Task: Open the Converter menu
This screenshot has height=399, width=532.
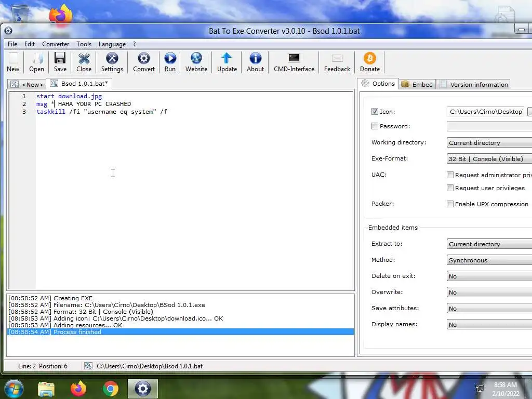Action: click(x=56, y=44)
